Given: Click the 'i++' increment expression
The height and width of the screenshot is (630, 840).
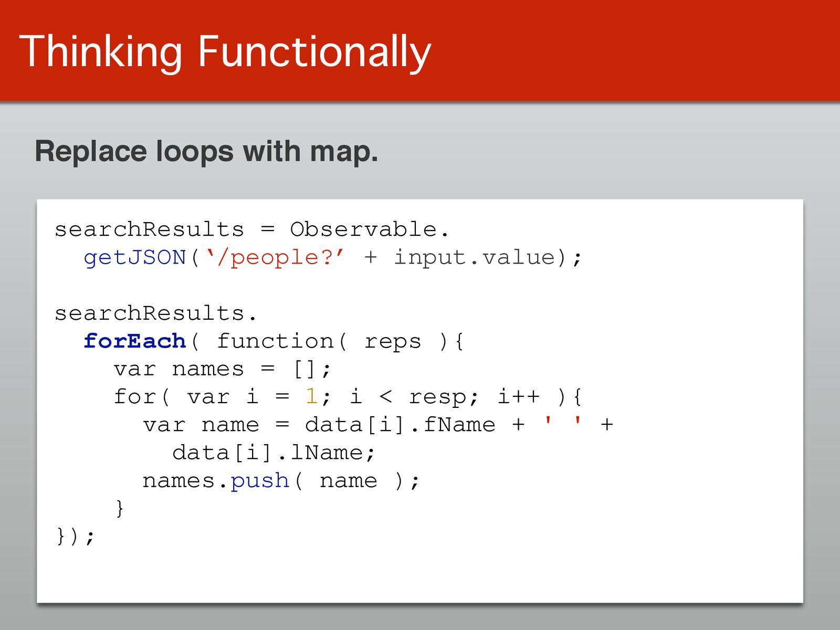Looking at the screenshot, I should click(x=518, y=396).
